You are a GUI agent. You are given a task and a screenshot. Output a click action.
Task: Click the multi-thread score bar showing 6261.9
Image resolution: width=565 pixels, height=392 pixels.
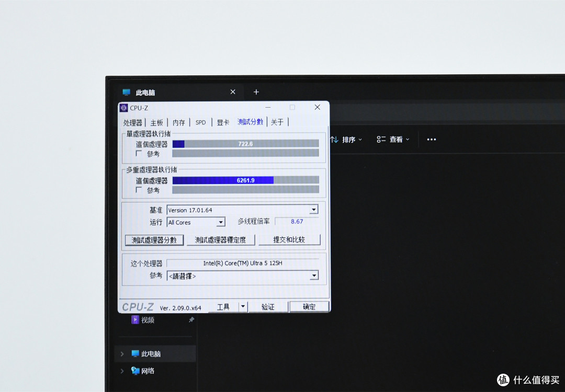245,180
